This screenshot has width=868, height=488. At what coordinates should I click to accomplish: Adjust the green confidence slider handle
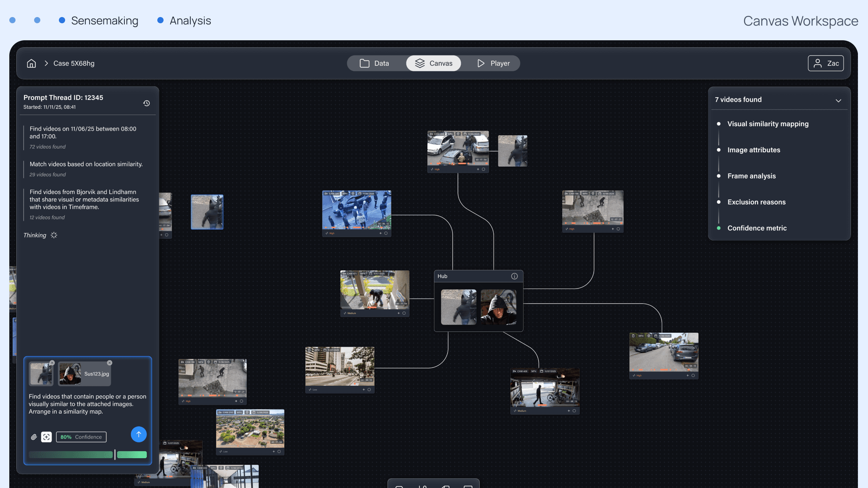tap(115, 455)
